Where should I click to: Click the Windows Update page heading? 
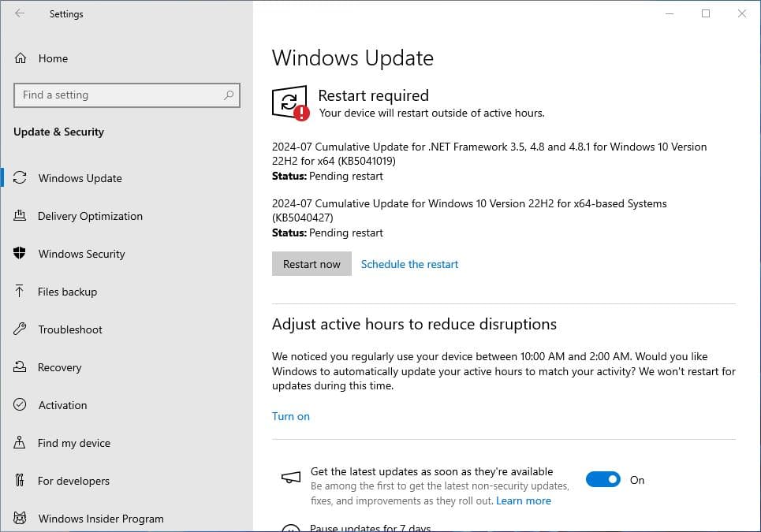point(353,58)
